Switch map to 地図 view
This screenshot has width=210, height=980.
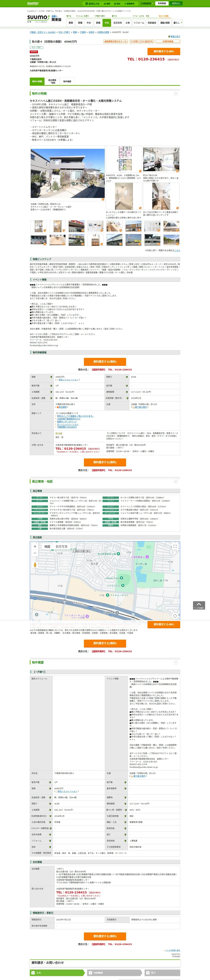point(47,547)
